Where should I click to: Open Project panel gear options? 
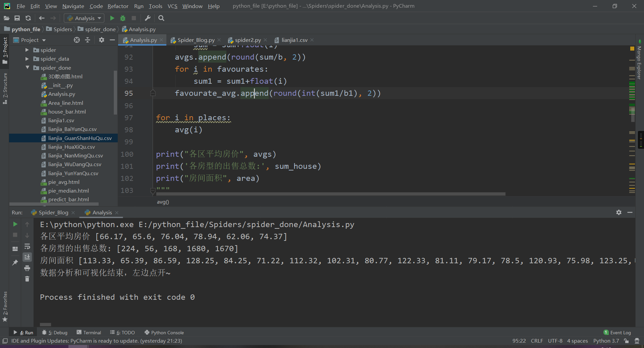point(102,40)
